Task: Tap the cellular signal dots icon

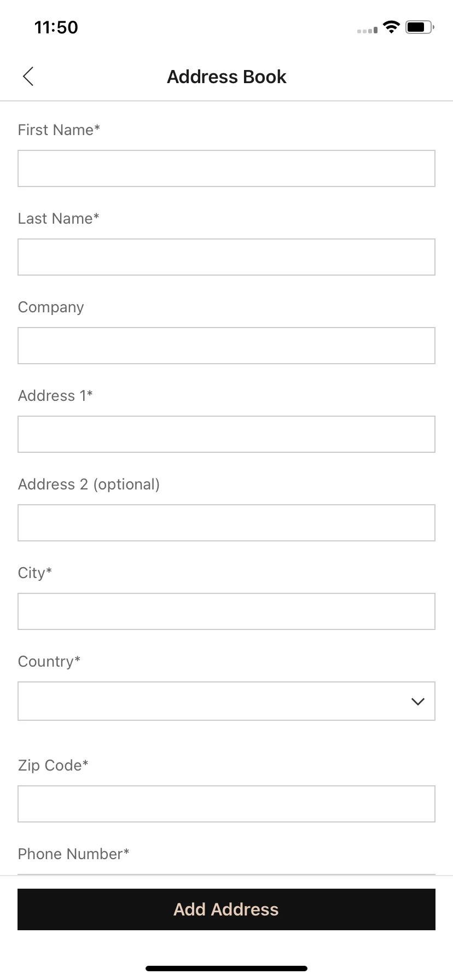Action: pyautogui.click(x=367, y=30)
